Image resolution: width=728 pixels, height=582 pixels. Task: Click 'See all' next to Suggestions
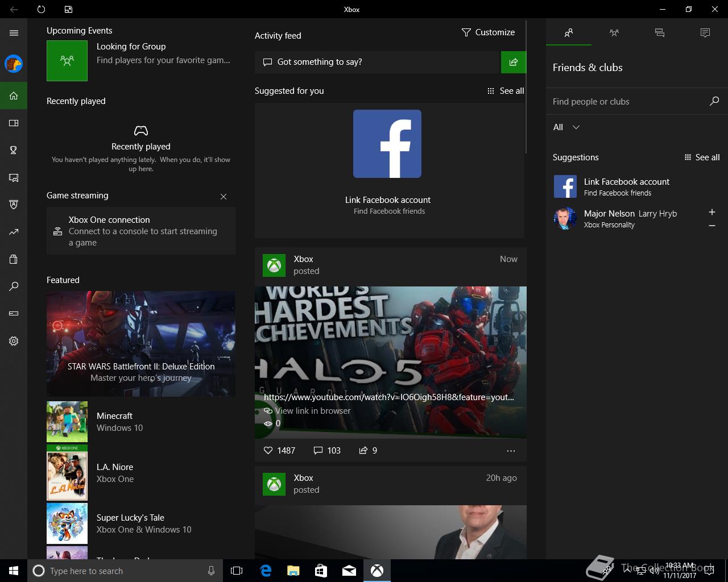702,157
